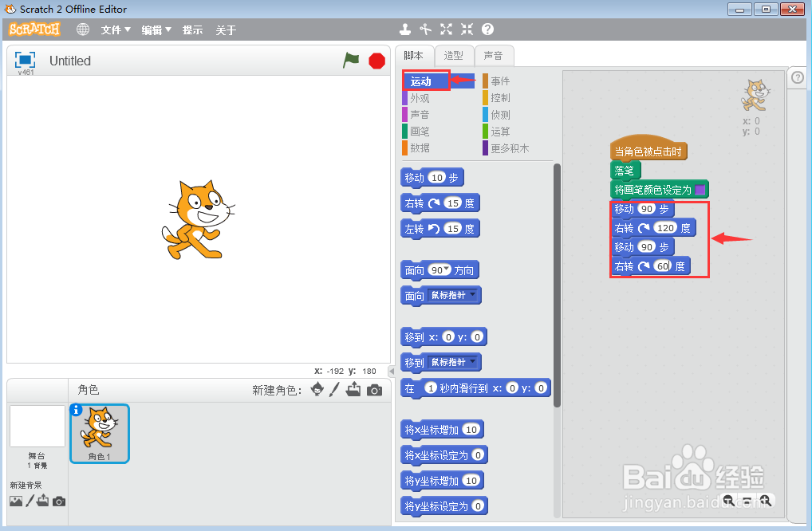Take a photo for a new sprite

[x=374, y=389]
